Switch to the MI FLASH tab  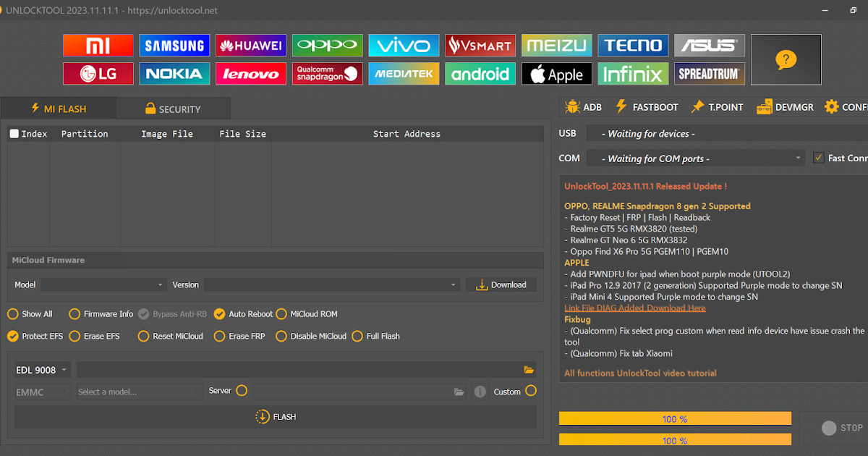pyautogui.click(x=58, y=109)
